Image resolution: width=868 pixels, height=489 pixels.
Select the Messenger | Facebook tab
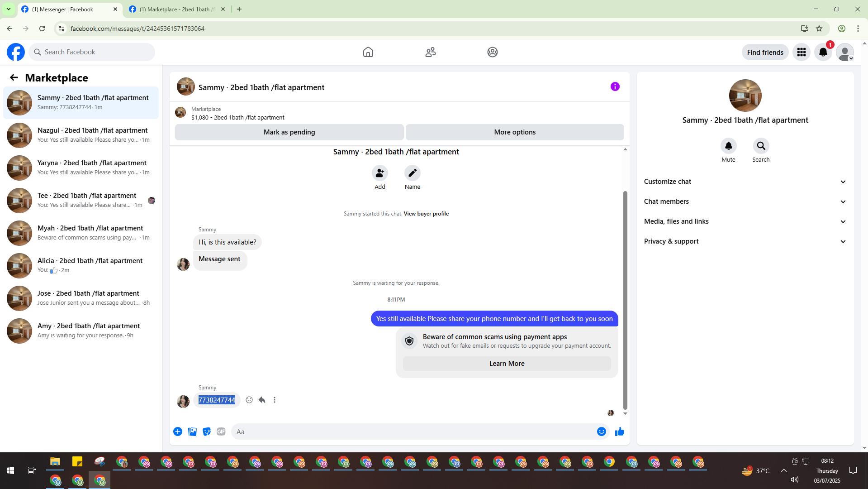pyautogui.click(x=70, y=9)
